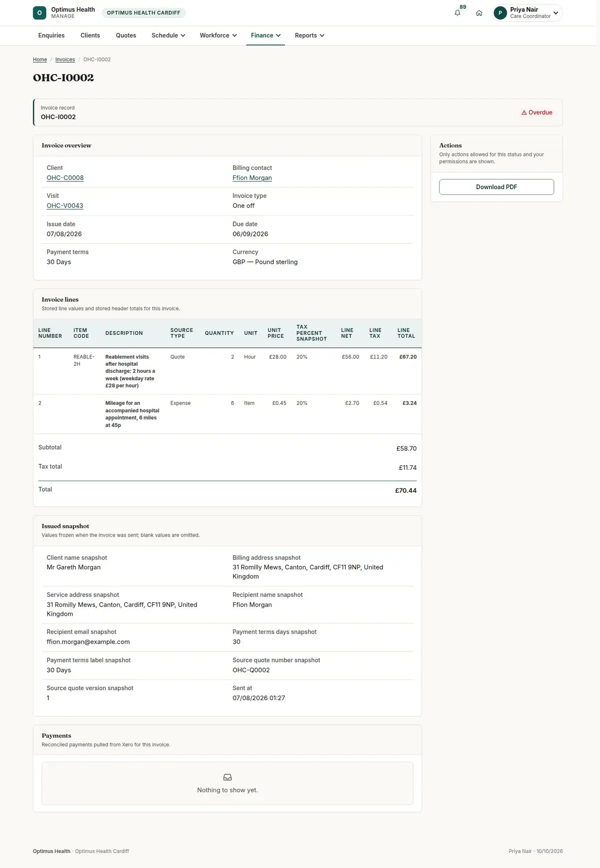Screen dimensions: 600x868
Task: Open visit OHC-V0043 link
Action: [x=65, y=206]
